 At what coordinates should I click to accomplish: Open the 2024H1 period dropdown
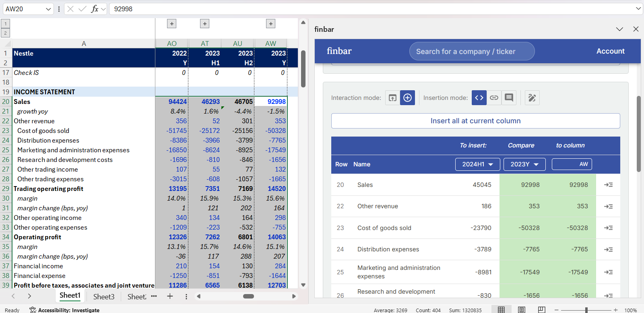click(477, 164)
